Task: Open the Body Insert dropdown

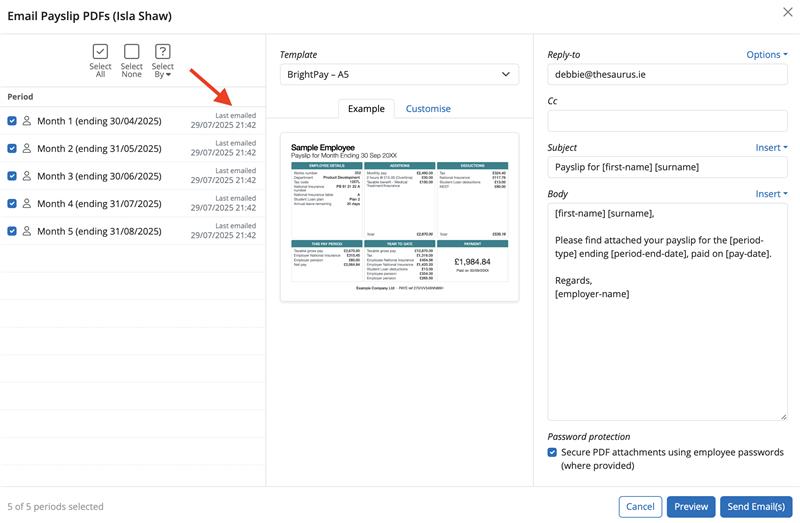Action: (771, 194)
